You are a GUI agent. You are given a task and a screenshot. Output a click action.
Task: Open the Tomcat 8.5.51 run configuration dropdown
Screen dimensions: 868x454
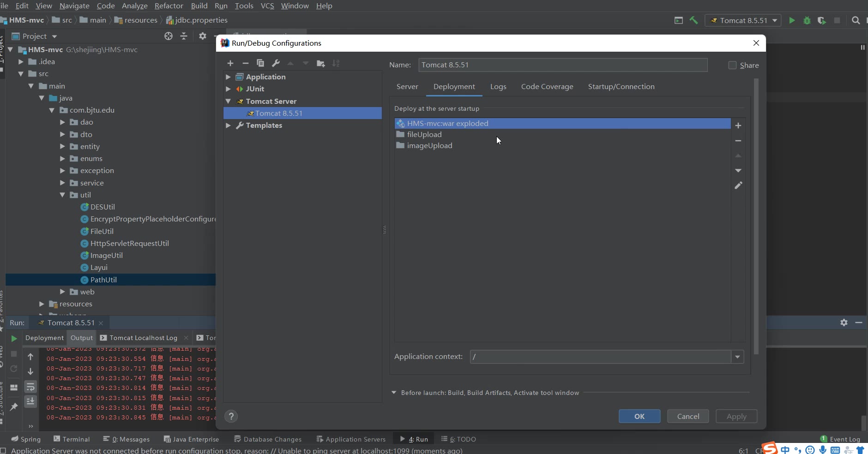(743, 20)
